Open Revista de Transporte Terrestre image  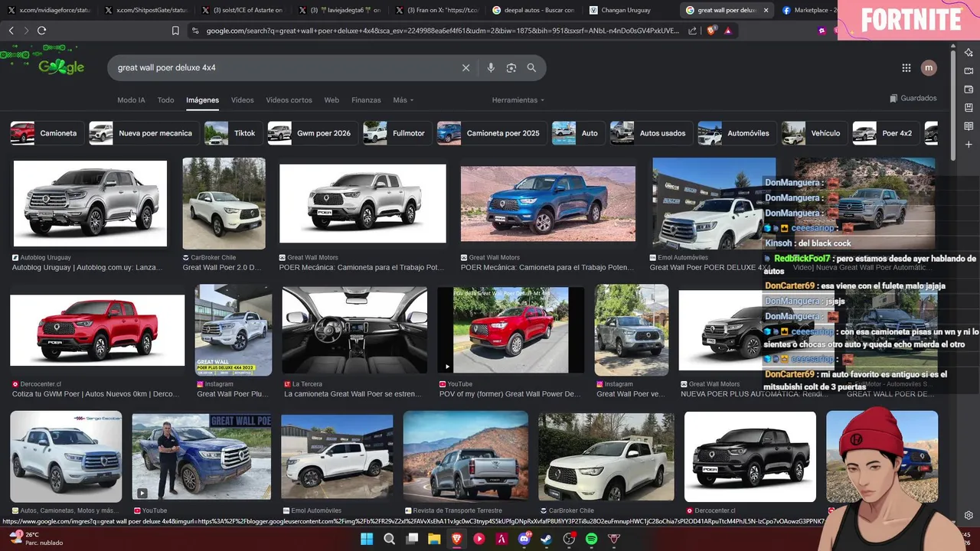pos(465,456)
